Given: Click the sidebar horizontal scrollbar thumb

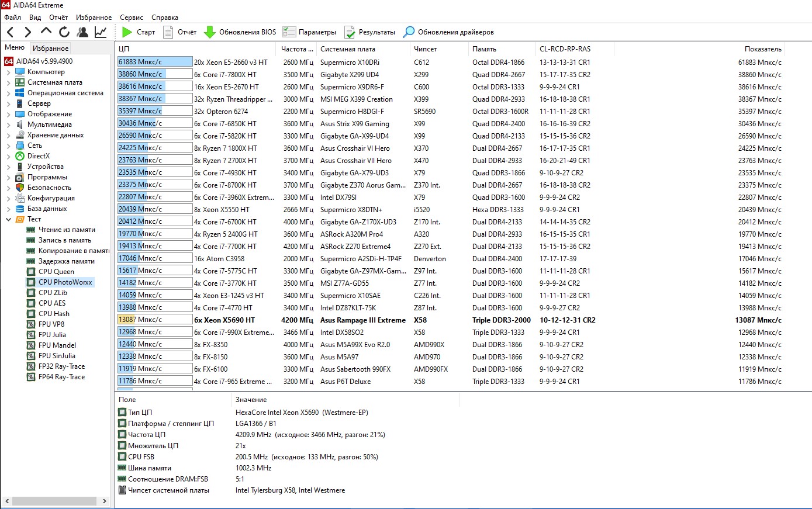Looking at the screenshot, I should coord(54,501).
